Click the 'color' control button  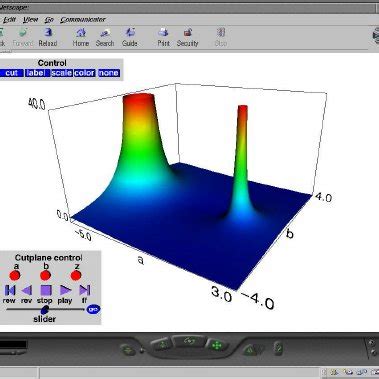[x=84, y=73]
